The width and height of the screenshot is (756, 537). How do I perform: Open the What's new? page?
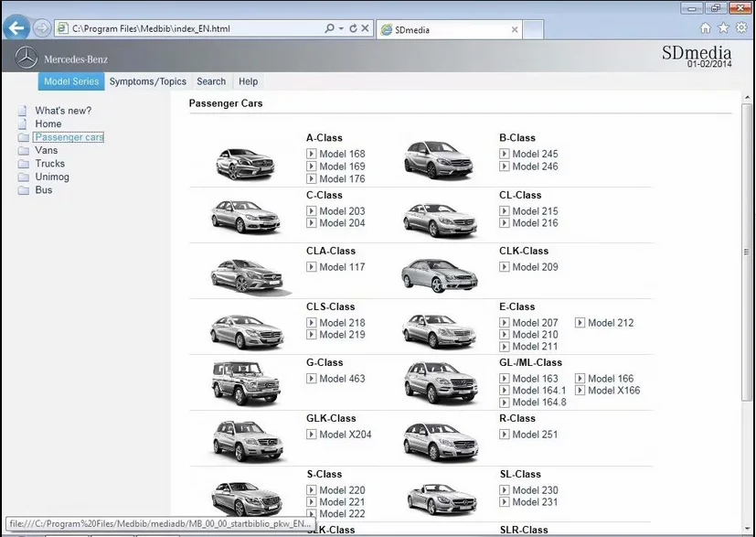[63, 111]
